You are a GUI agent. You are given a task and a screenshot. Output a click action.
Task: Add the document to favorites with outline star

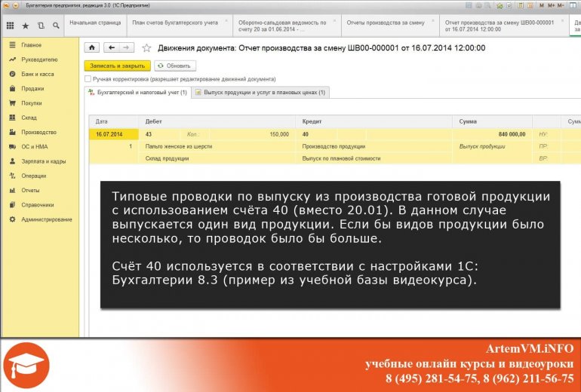(x=146, y=47)
